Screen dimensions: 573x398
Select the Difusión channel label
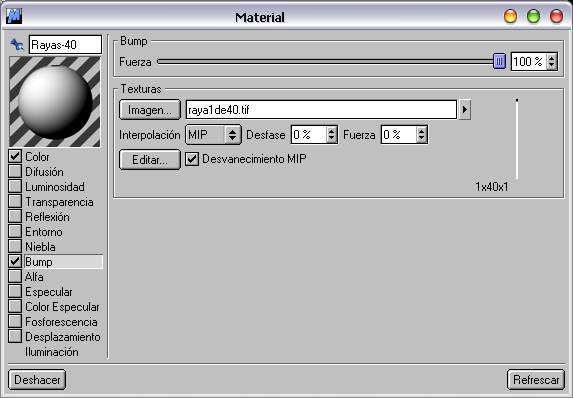[44, 172]
